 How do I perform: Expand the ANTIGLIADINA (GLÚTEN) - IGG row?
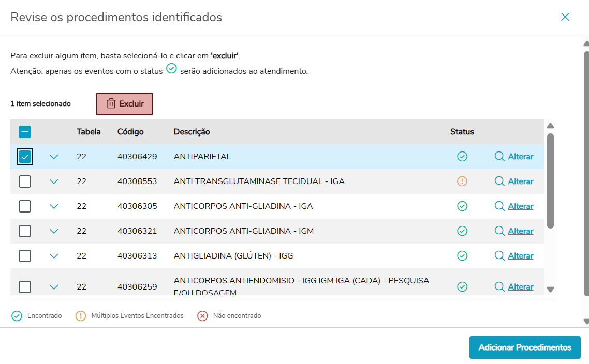coord(54,256)
